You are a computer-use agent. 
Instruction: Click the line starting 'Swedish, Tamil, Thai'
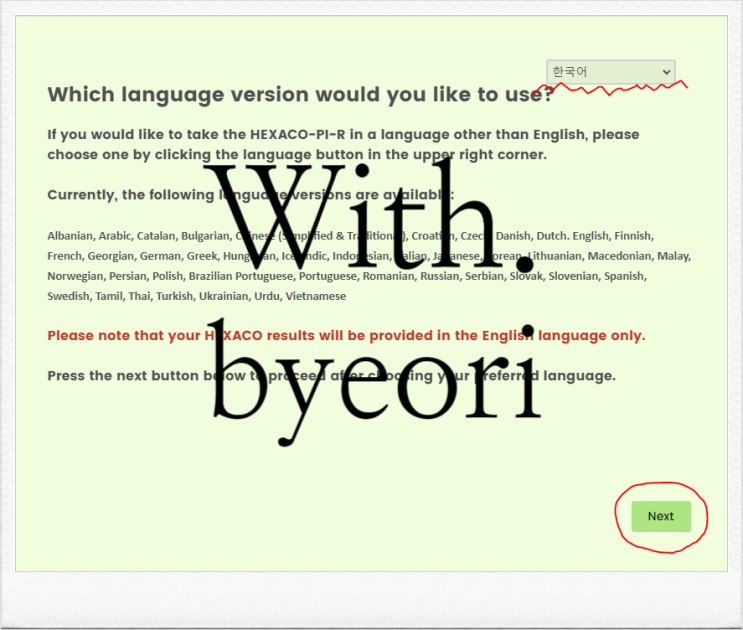[x=197, y=296]
